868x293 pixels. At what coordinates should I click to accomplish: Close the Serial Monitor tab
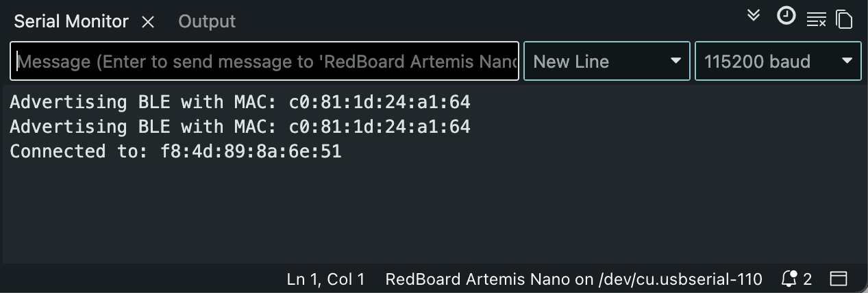pos(148,22)
